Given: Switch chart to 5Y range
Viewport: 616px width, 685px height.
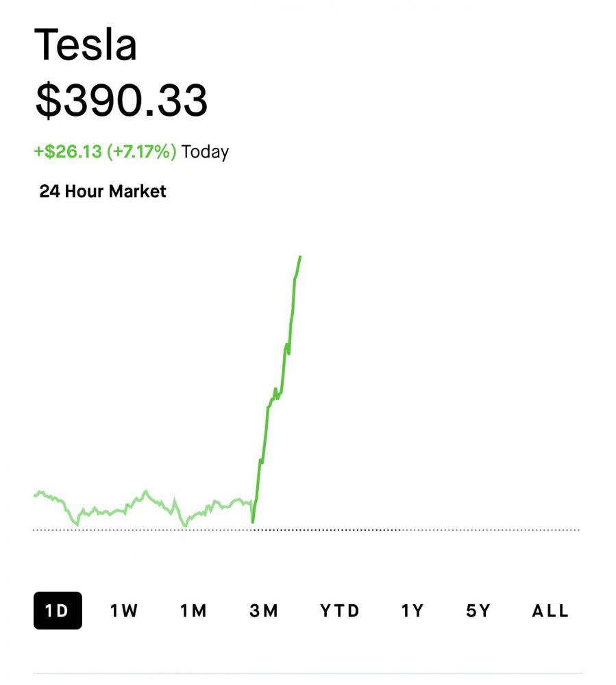Looking at the screenshot, I should click(478, 610).
